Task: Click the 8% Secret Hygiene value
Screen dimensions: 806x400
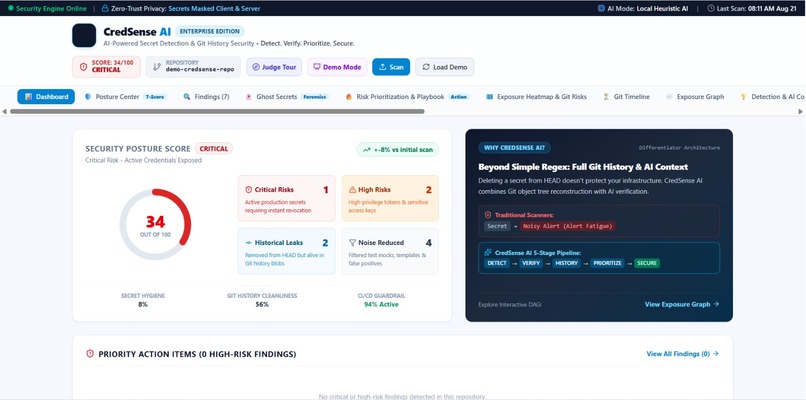Action: 143,304
